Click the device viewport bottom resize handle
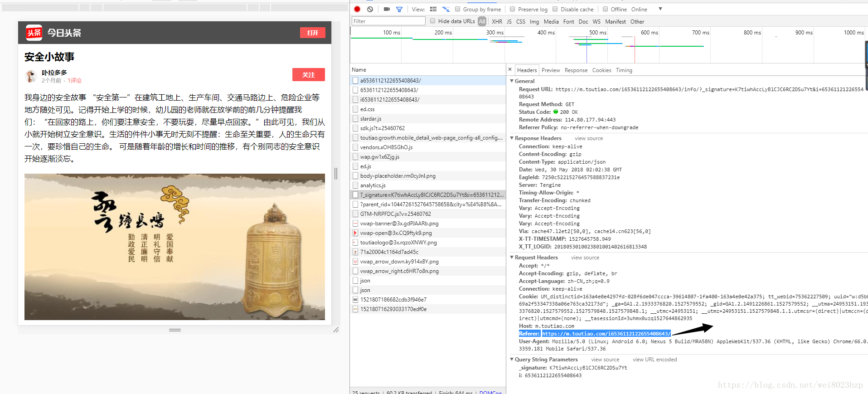Image resolution: width=868 pixels, height=394 pixels. point(175,330)
